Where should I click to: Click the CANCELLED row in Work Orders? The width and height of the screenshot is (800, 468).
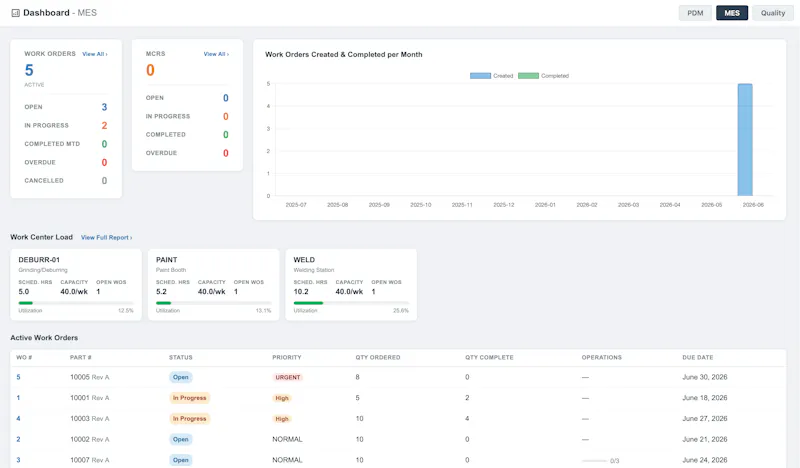[66, 181]
